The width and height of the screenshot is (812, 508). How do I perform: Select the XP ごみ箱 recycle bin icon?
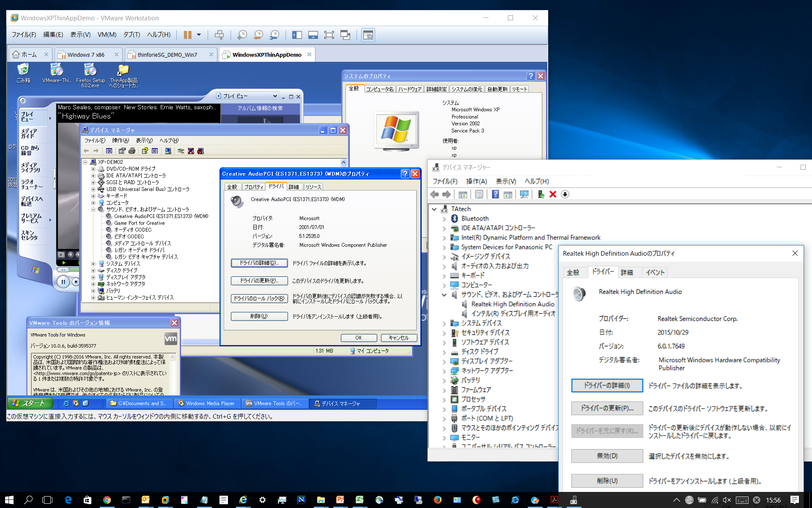23,73
